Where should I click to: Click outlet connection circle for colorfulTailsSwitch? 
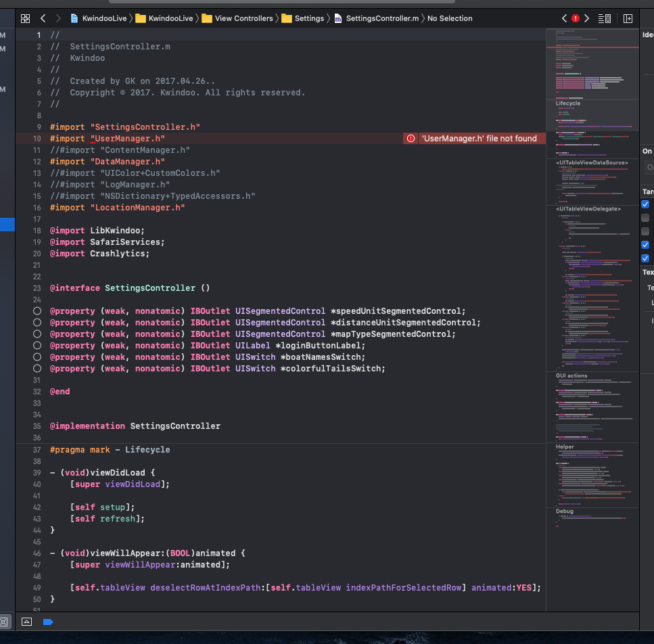37,369
